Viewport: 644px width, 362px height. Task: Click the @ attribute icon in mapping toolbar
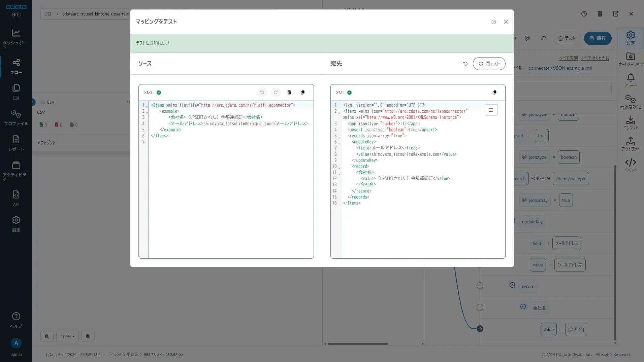(527, 38)
